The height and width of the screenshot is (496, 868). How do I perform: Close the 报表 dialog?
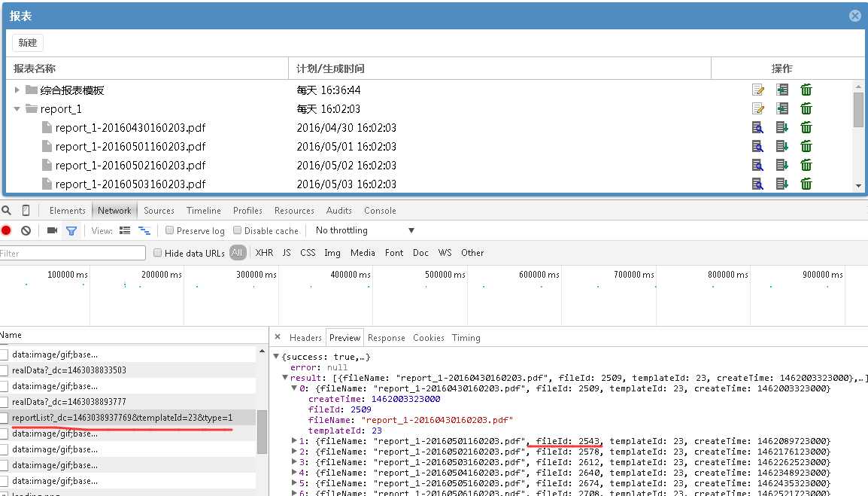(x=855, y=16)
